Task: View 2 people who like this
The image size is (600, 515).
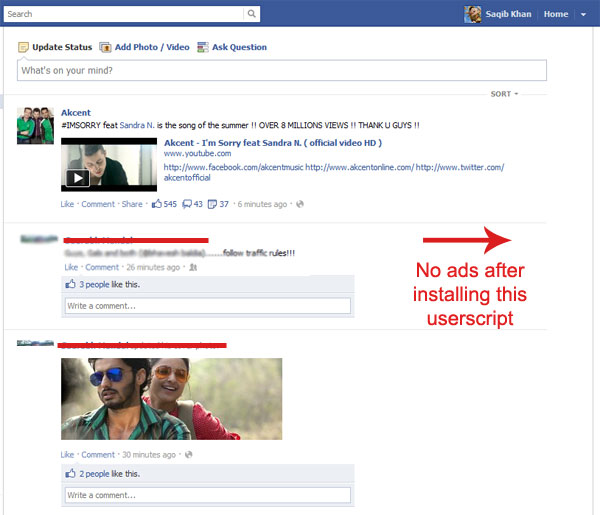Action: [x=94, y=474]
